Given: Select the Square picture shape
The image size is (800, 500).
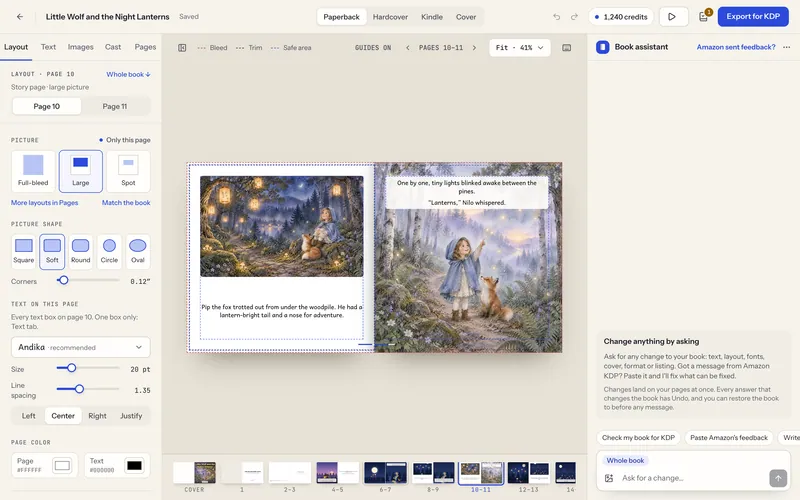Looking at the screenshot, I should pyautogui.click(x=23, y=251).
